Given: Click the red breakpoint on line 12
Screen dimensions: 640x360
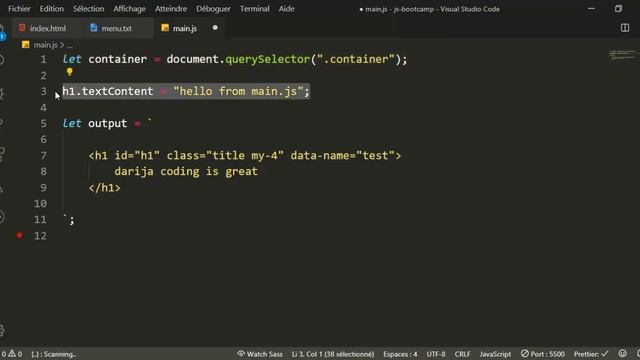Looking at the screenshot, I should click(x=19, y=236).
